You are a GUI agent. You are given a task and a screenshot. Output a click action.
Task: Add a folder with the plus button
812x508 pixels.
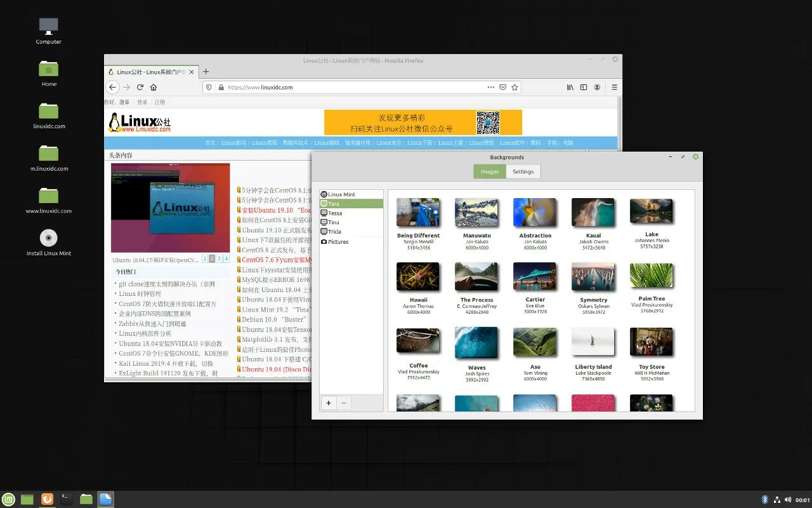[329, 403]
